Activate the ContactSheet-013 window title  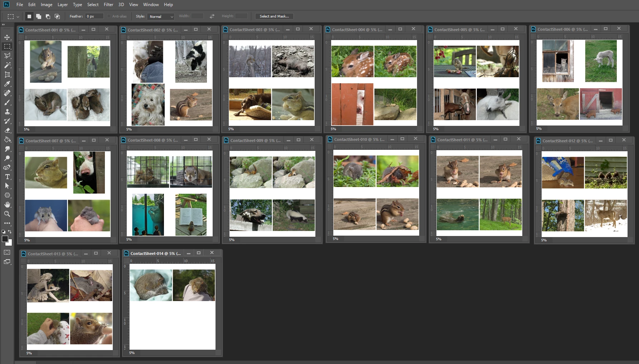pos(53,254)
